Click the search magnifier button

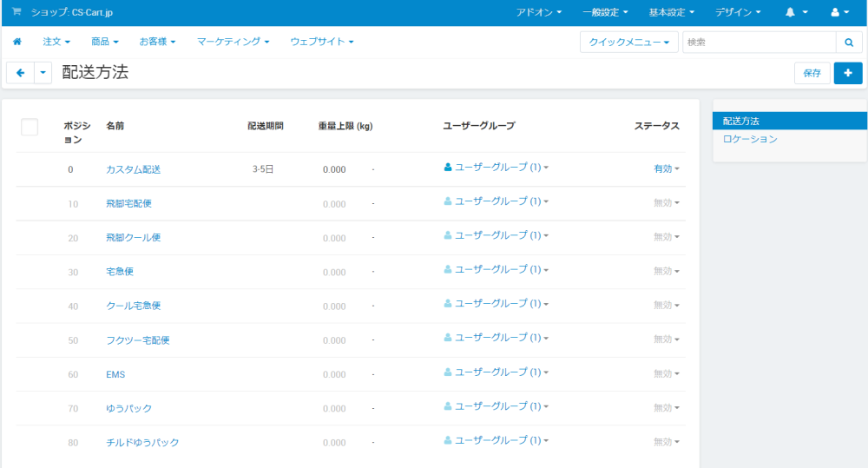tap(849, 42)
